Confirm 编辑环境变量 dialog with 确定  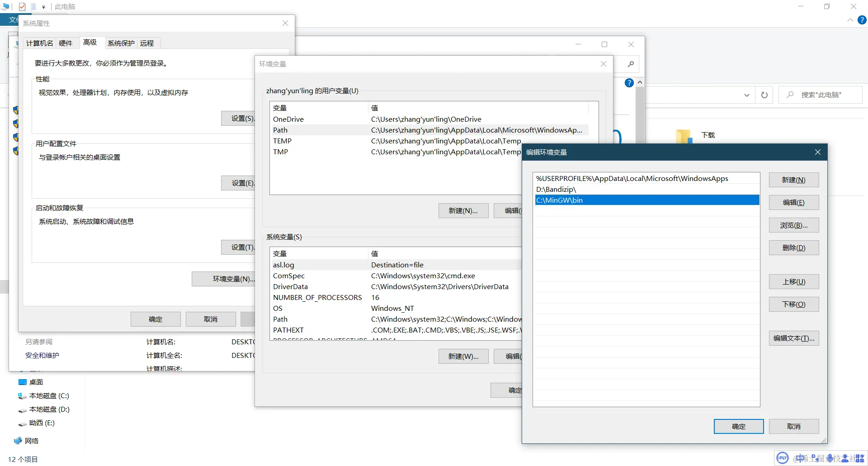(739, 426)
